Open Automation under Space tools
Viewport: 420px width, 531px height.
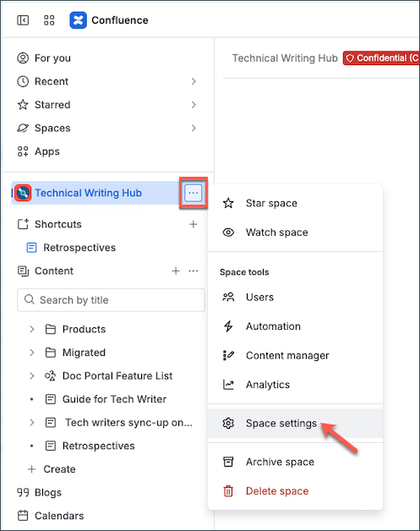(295, 326)
